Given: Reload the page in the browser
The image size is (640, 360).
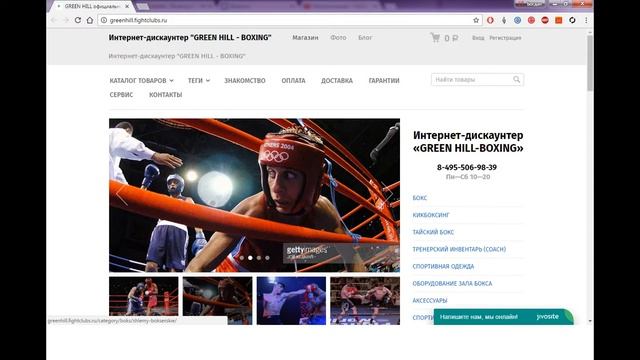Looking at the screenshot, I should [x=78, y=20].
